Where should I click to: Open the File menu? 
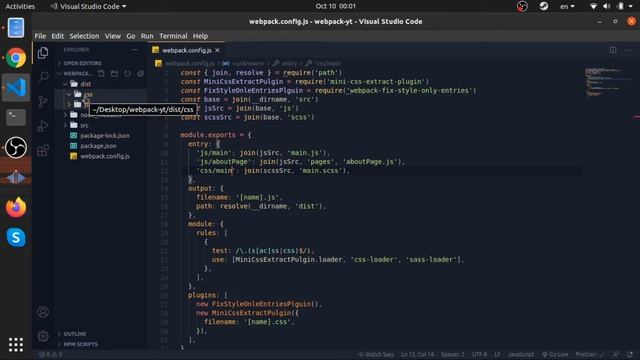[x=40, y=36]
